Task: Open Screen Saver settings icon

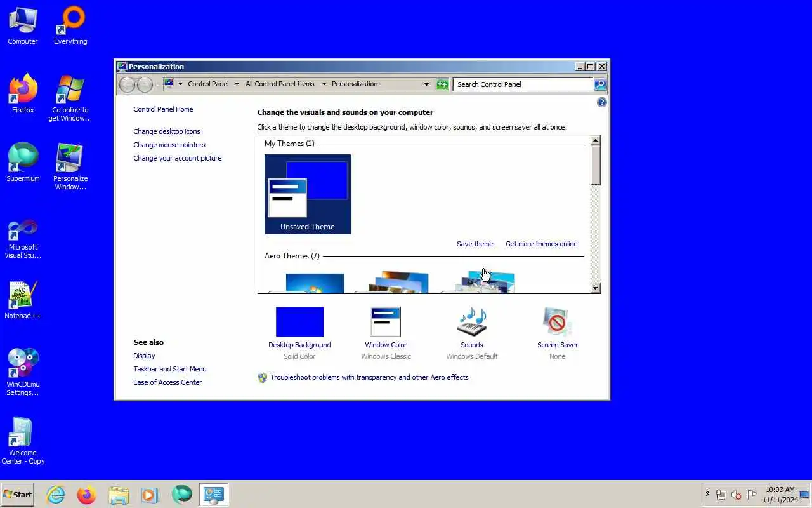Action: (x=558, y=322)
